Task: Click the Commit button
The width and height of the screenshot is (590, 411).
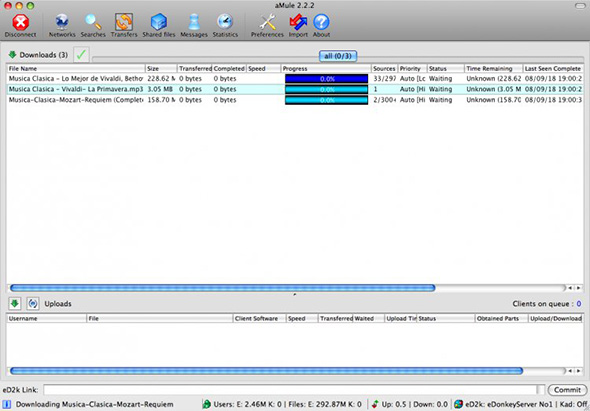Action: pos(567,390)
